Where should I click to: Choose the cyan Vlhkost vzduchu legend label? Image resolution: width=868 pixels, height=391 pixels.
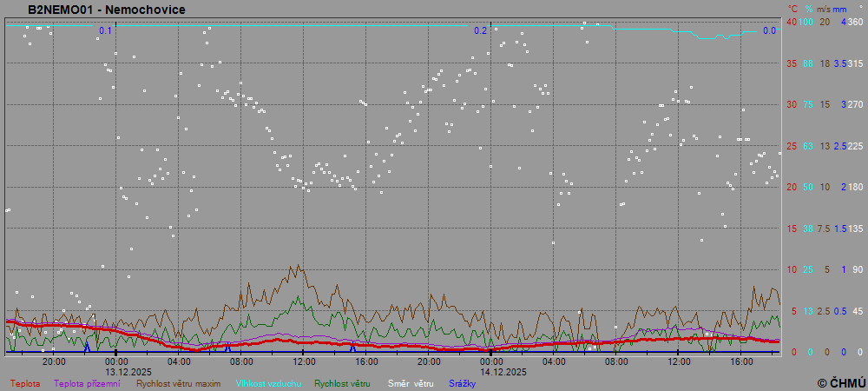pos(267,383)
